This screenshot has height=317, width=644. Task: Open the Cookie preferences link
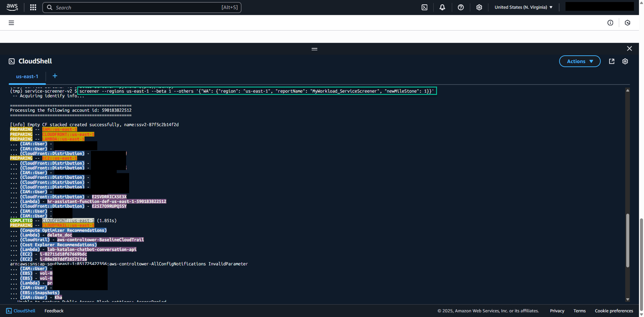click(x=613, y=311)
